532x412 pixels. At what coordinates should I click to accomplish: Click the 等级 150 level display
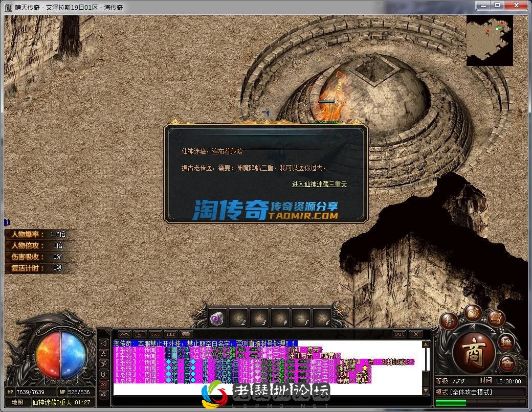pyautogui.click(x=450, y=381)
